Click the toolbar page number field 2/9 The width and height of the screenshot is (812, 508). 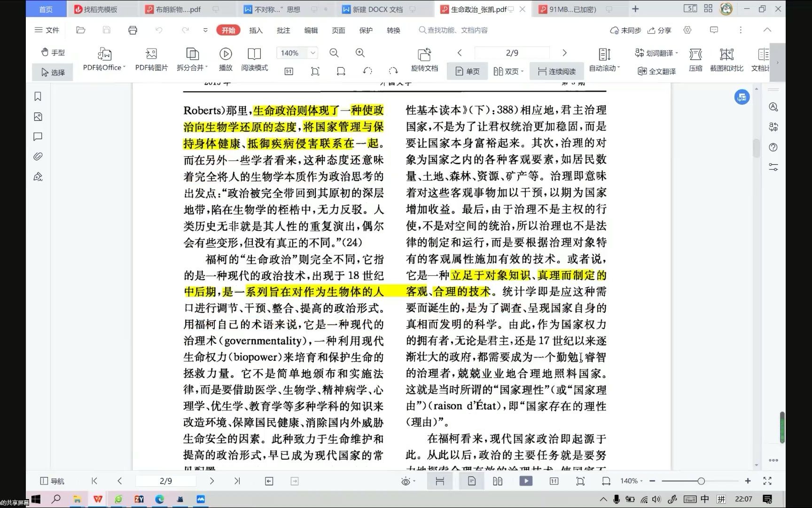512,53
